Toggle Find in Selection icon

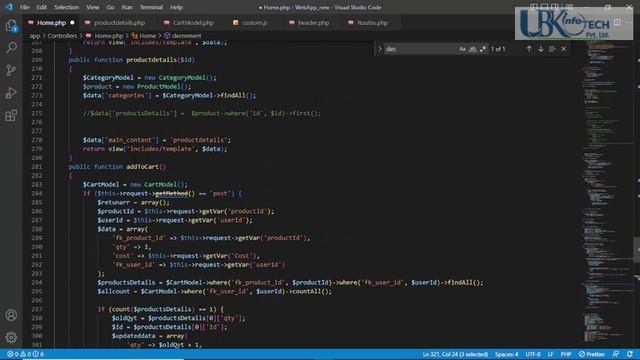click(x=552, y=49)
